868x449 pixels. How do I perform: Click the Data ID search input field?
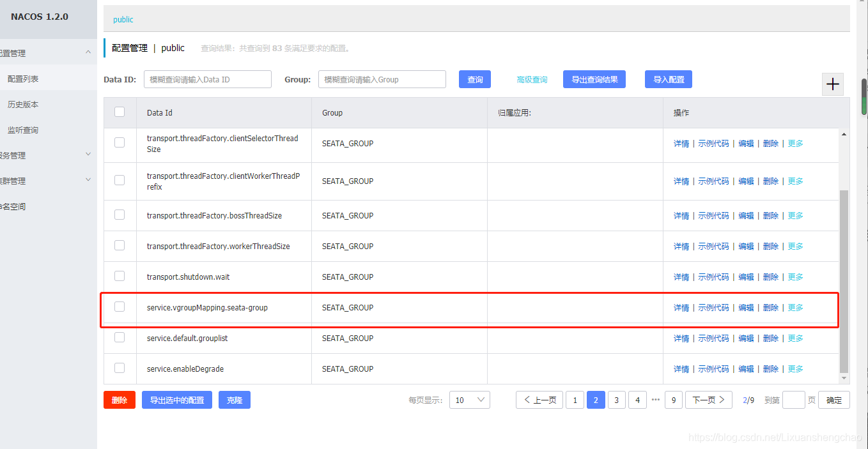point(208,79)
